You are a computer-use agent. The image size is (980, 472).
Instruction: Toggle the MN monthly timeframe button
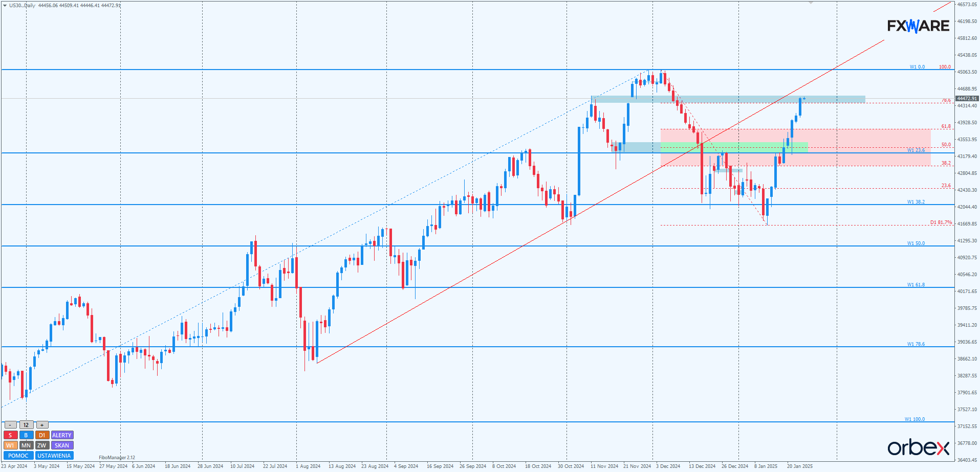[26, 445]
